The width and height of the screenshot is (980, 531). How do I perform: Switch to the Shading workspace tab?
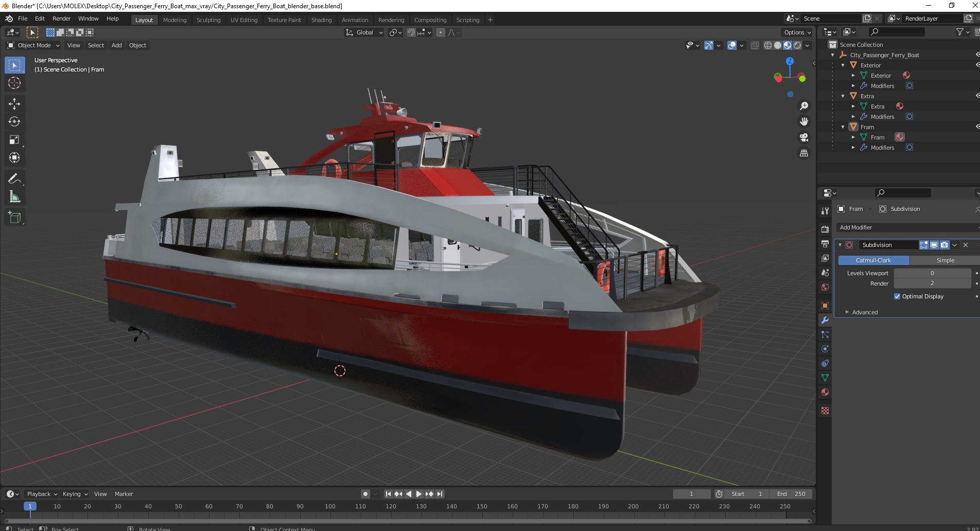[x=321, y=20]
